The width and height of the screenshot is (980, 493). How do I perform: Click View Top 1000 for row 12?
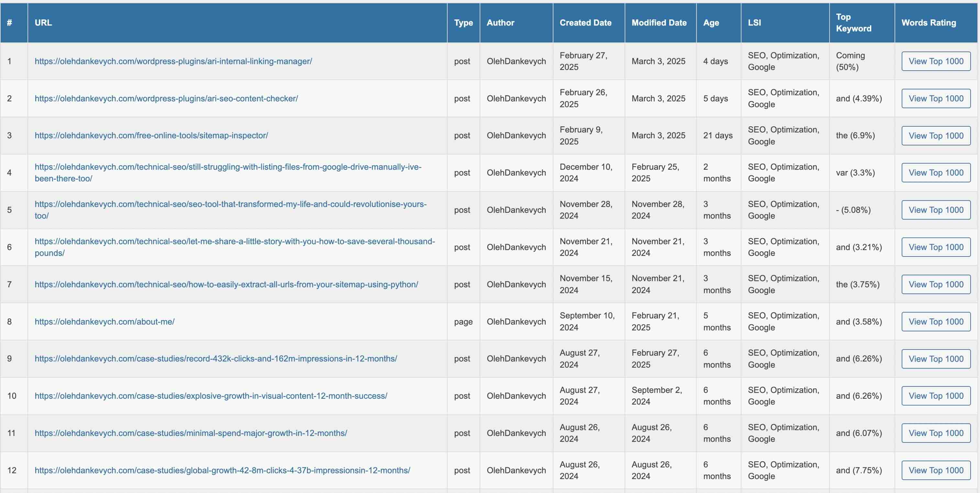936,471
